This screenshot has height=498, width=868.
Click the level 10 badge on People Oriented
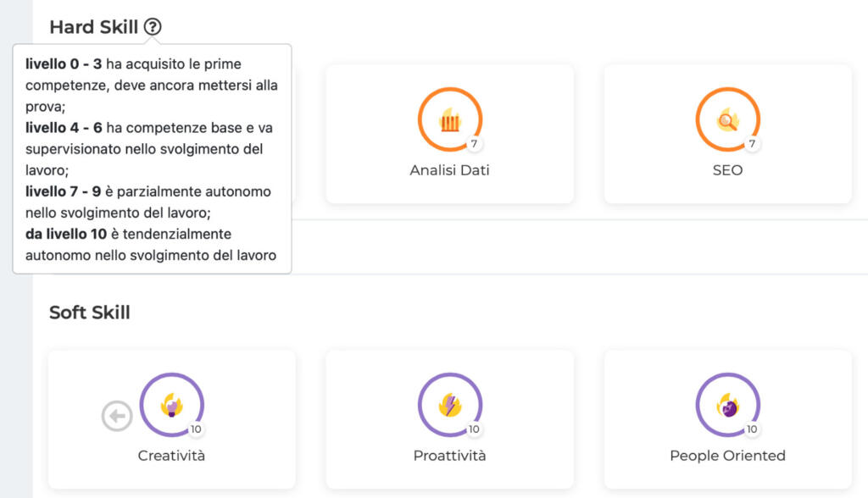pos(752,429)
